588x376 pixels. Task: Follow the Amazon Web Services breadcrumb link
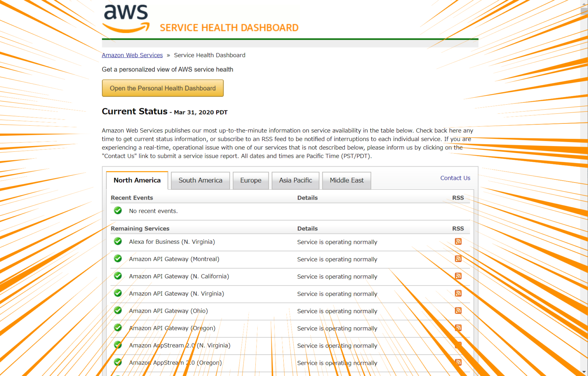tap(132, 55)
